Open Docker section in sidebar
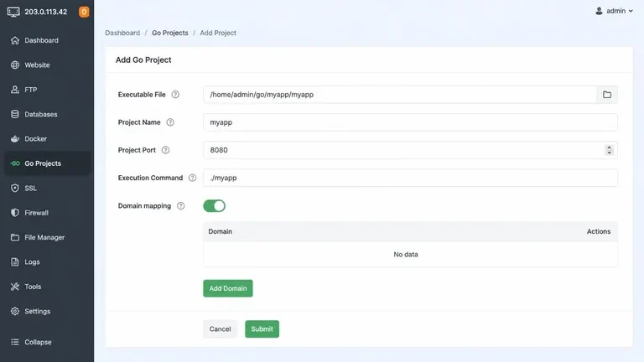 [x=36, y=139]
